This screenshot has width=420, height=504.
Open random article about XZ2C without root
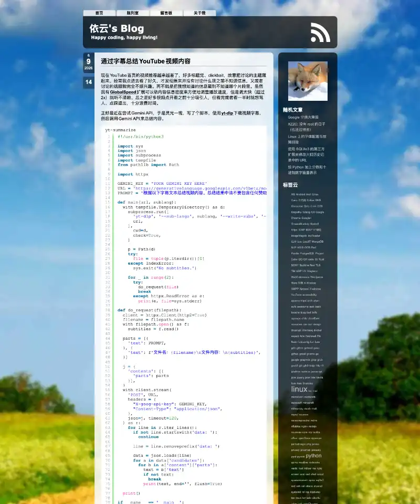click(307, 127)
